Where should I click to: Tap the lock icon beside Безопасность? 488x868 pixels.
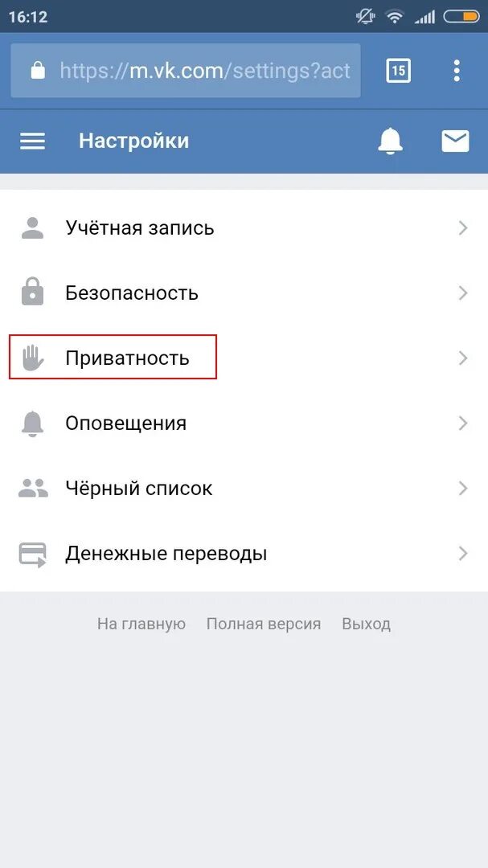click(33, 293)
